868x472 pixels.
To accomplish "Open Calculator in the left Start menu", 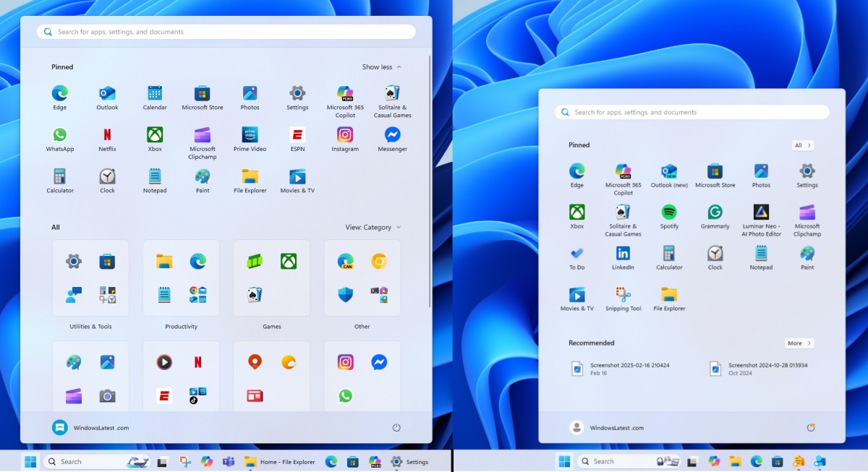I will click(x=60, y=181).
